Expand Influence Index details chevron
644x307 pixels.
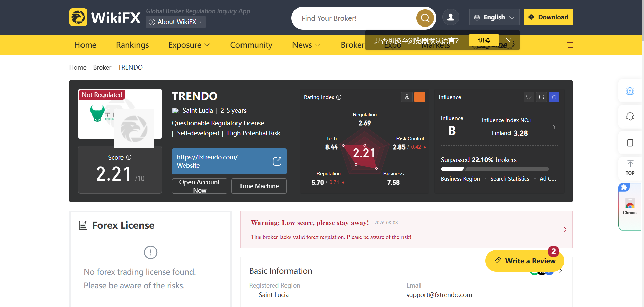554,127
